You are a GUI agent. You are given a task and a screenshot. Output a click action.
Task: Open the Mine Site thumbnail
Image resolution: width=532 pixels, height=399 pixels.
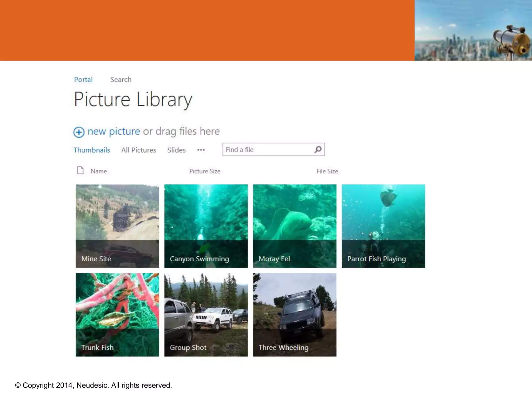click(x=117, y=226)
